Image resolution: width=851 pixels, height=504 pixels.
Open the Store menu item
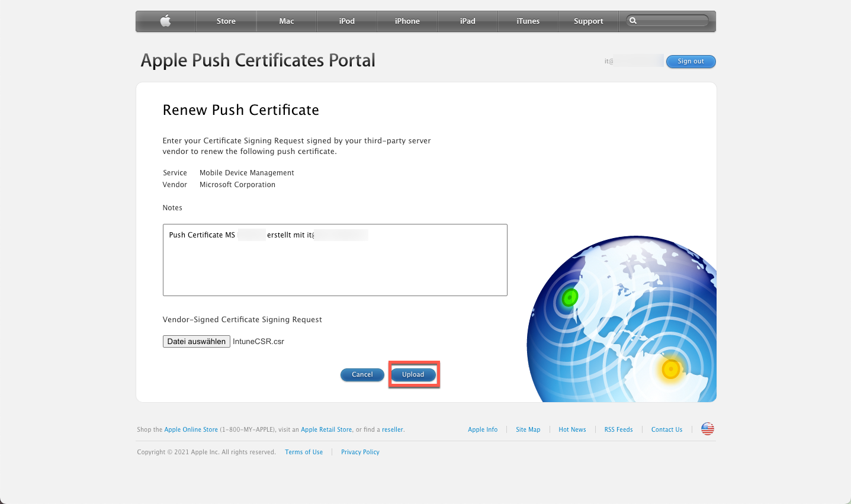tap(226, 21)
